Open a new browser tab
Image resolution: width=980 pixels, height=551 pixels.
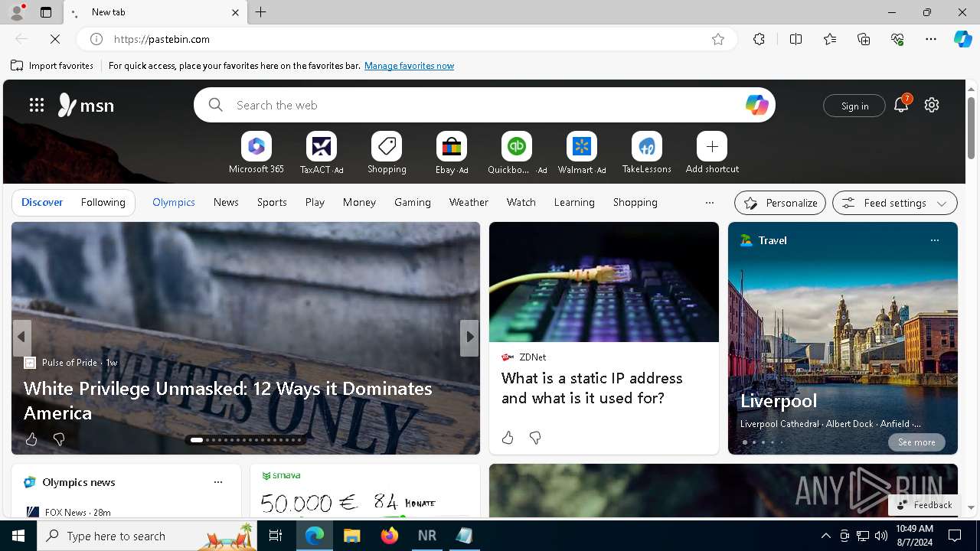(x=261, y=12)
